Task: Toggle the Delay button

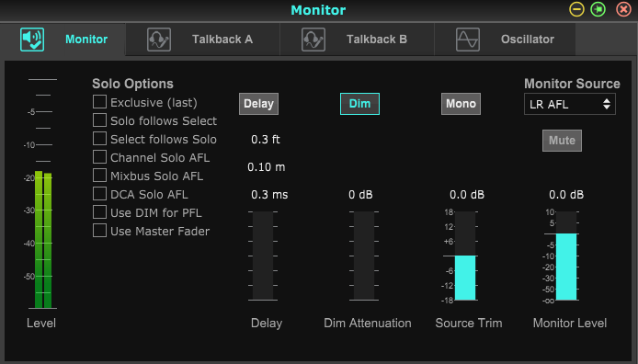Action: point(258,104)
